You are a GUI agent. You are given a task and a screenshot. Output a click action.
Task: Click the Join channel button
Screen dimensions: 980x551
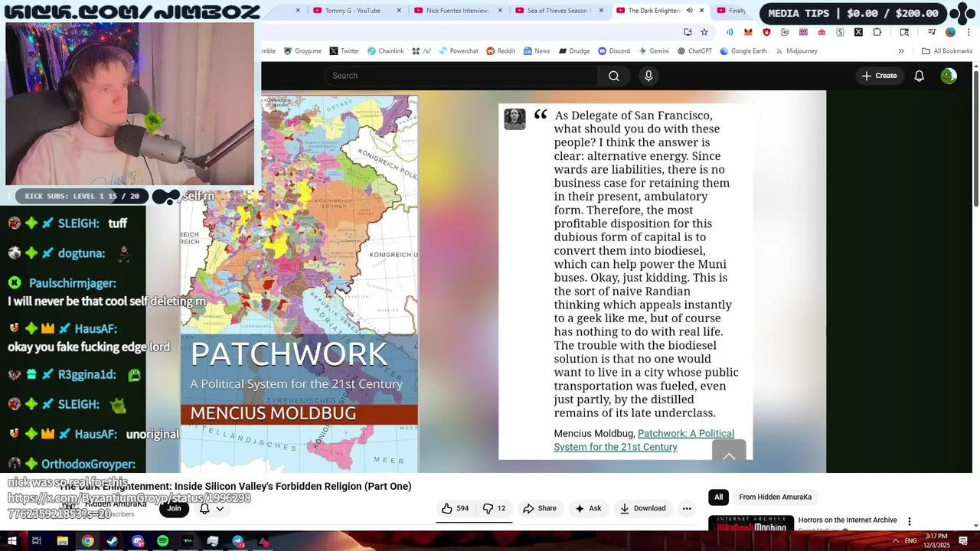[x=175, y=508]
